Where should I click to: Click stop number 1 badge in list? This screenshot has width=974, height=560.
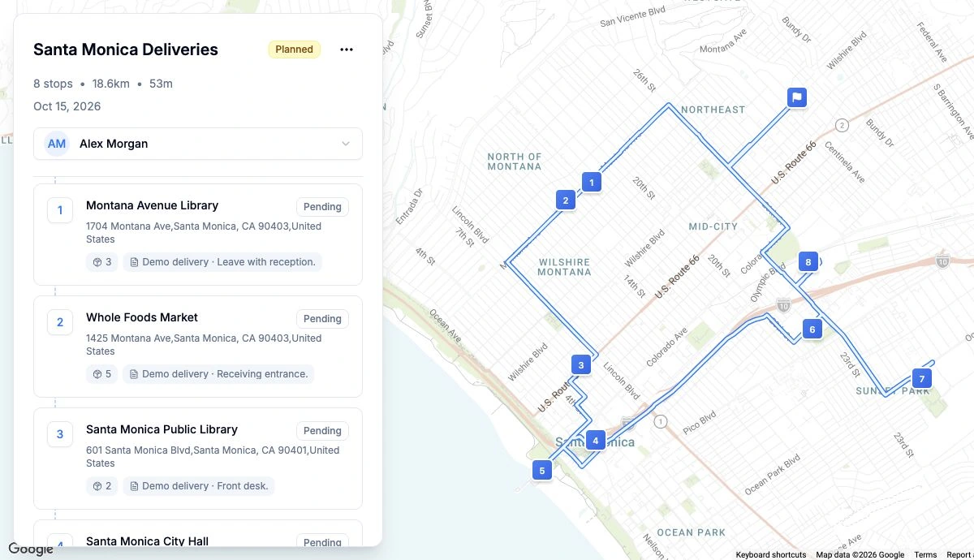(60, 211)
